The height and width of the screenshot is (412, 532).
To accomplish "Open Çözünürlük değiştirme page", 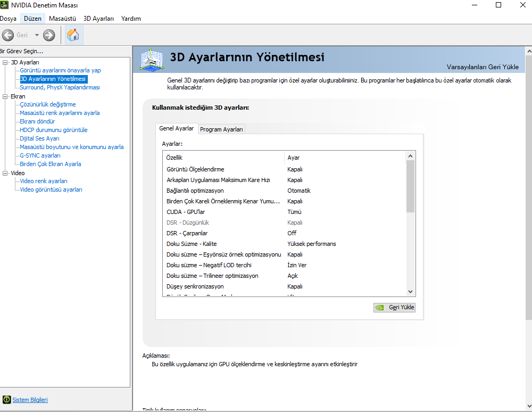I will (48, 104).
